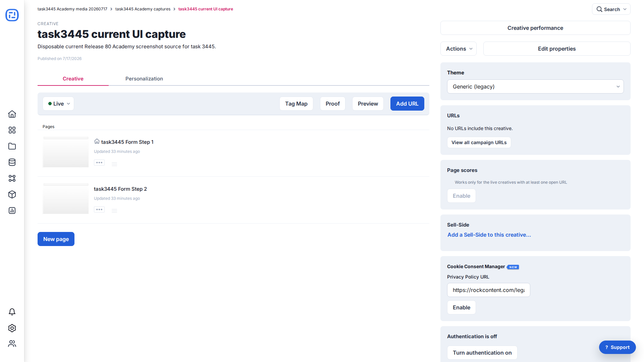
Task: Click Enable under Cookie Consent Manager
Action: [462, 307]
